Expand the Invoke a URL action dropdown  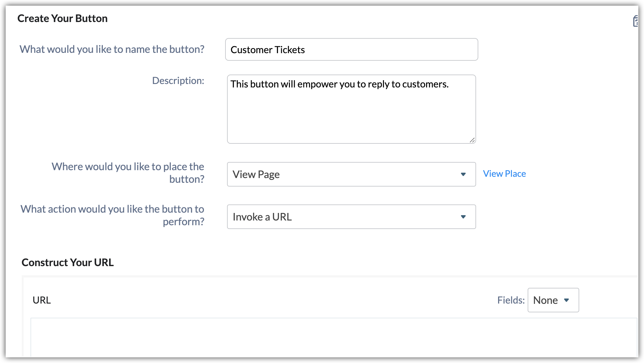(x=346, y=217)
